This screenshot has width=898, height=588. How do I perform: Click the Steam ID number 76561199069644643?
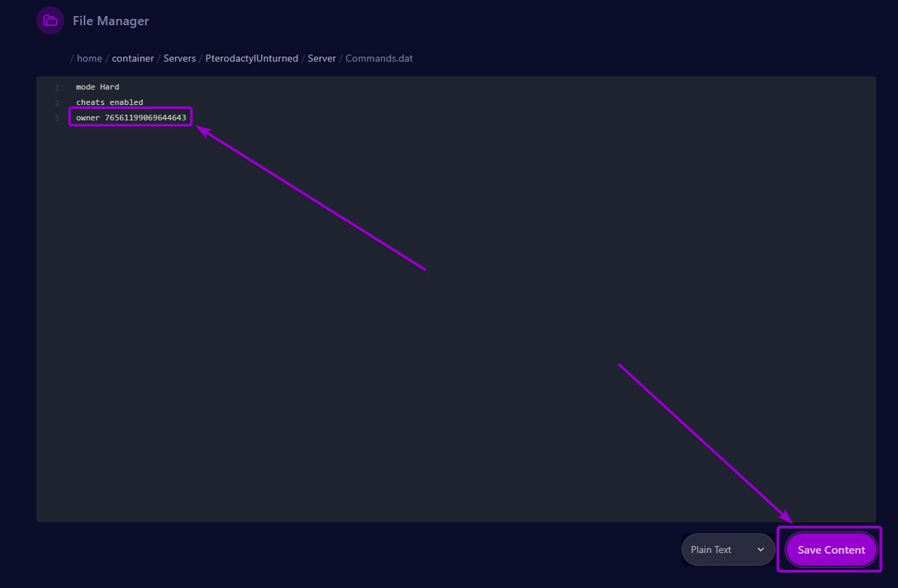[146, 118]
